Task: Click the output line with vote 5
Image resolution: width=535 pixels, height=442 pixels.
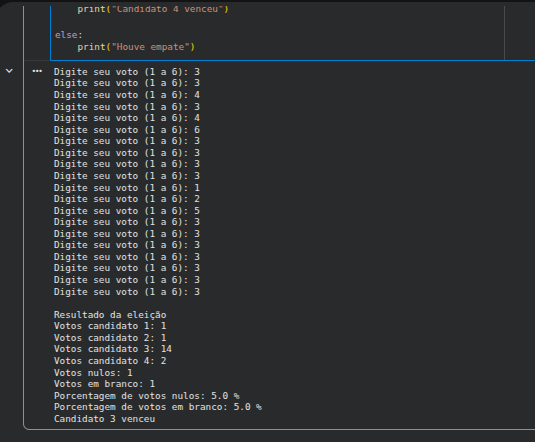Action: 127,211
